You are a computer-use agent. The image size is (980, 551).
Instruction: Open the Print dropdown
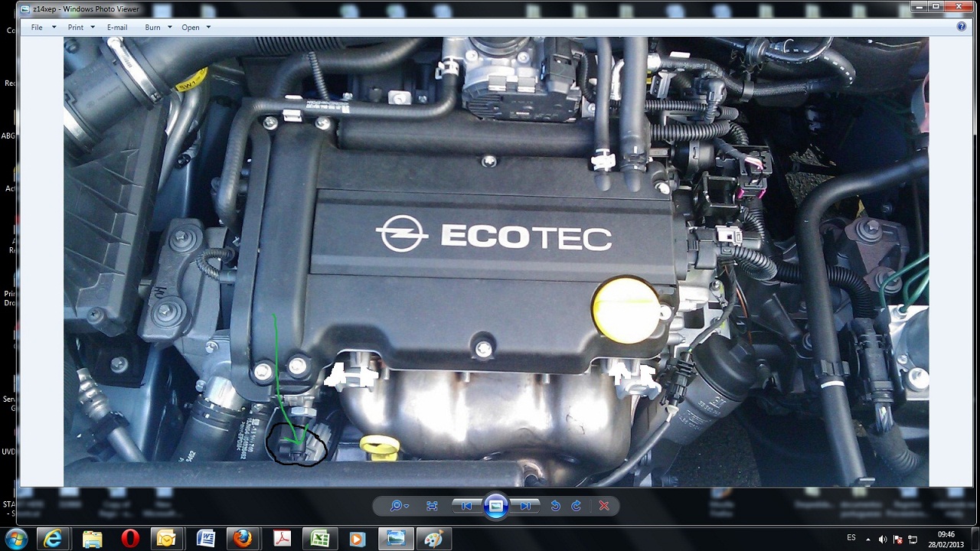point(81,28)
